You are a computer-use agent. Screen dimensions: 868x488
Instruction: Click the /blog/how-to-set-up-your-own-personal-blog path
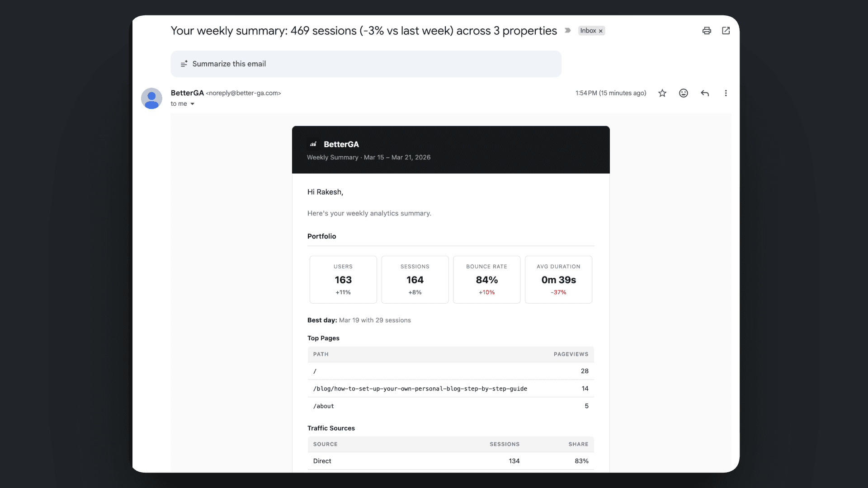pyautogui.click(x=420, y=389)
